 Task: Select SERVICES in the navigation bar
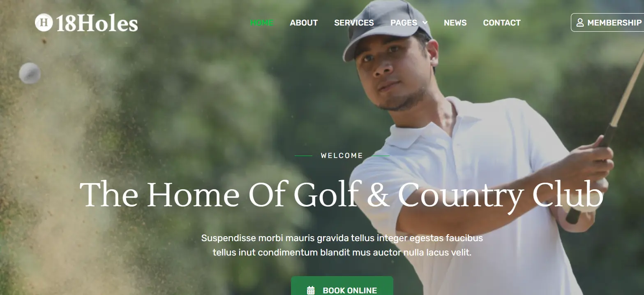pos(354,23)
